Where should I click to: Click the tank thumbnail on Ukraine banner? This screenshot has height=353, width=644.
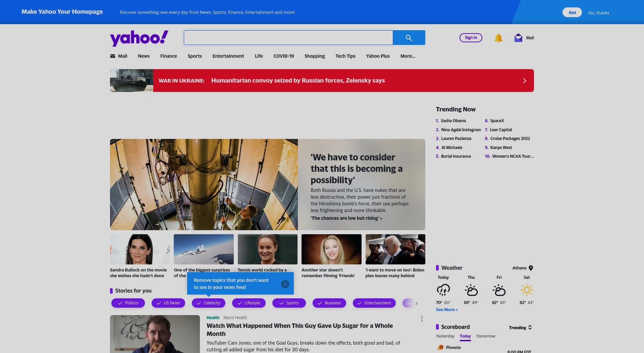tap(131, 81)
